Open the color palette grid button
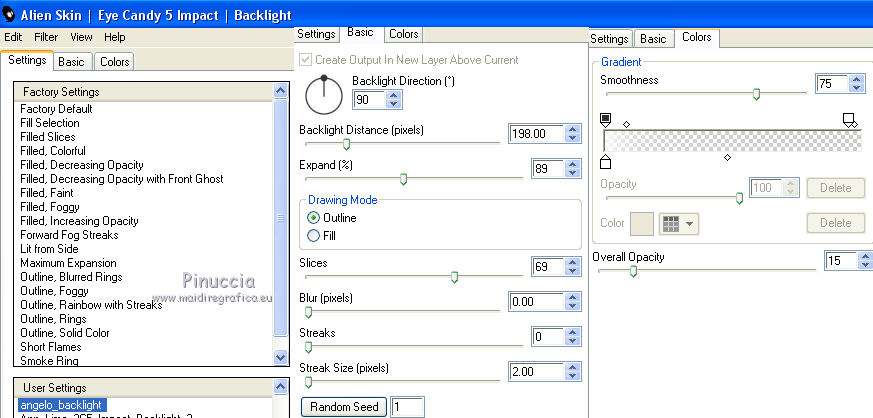This screenshot has width=873, height=418. point(679,224)
